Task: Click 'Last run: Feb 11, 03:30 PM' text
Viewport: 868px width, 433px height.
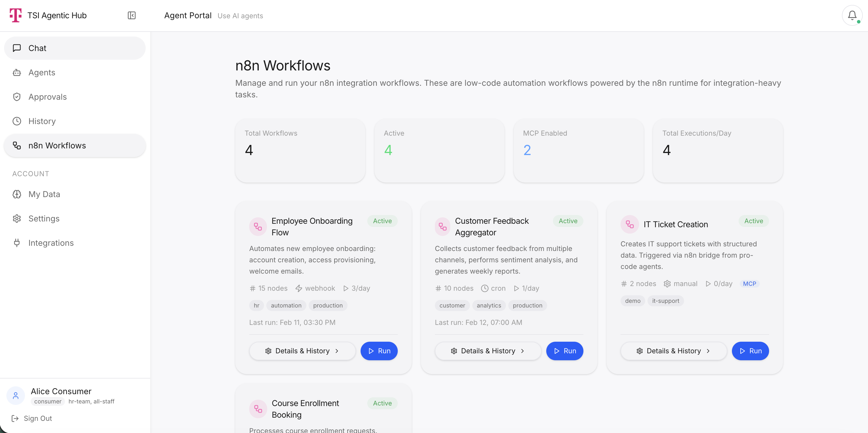Action: pos(292,323)
